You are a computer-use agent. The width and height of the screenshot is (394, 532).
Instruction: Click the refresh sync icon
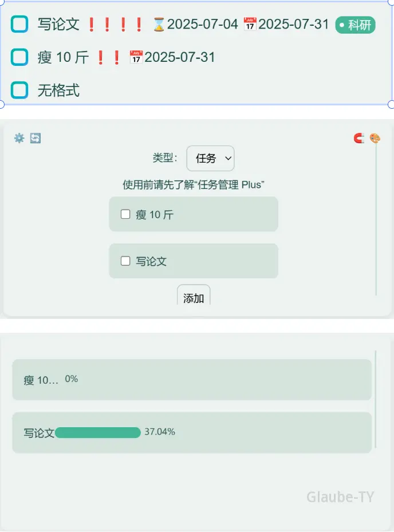pyautogui.click(x=36, y=138)
